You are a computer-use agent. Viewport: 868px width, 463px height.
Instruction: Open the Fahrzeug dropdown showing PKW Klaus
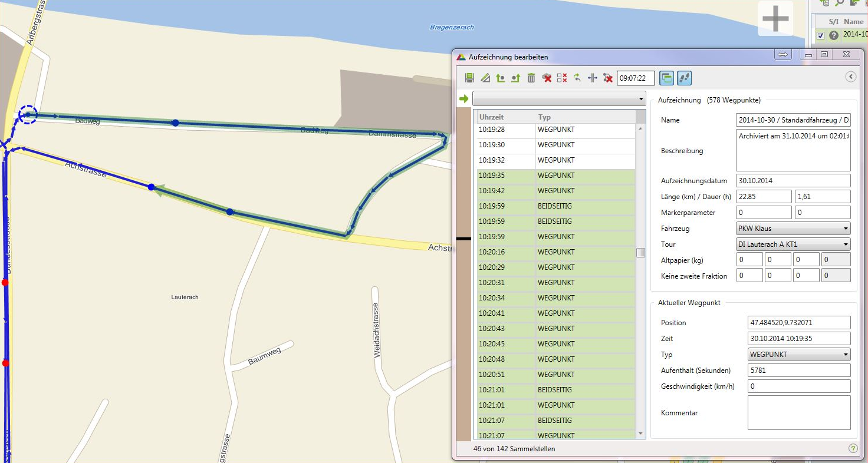[x=793, y=228]
